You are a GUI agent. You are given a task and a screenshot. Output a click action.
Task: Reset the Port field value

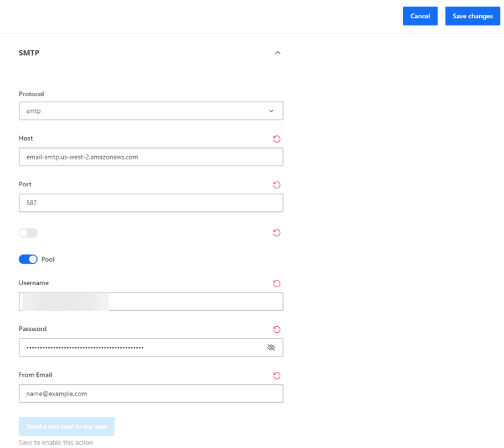(277, 185)
